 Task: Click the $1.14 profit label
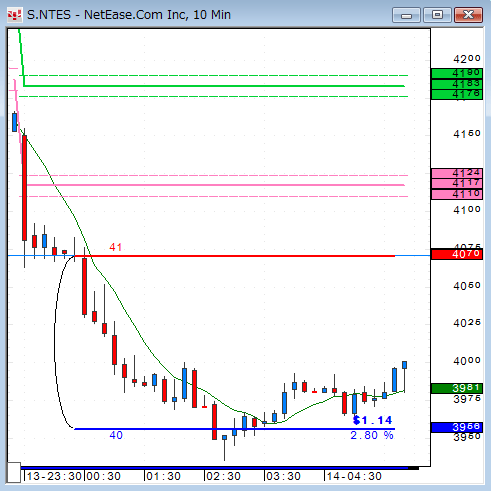[x=372, y=420]
